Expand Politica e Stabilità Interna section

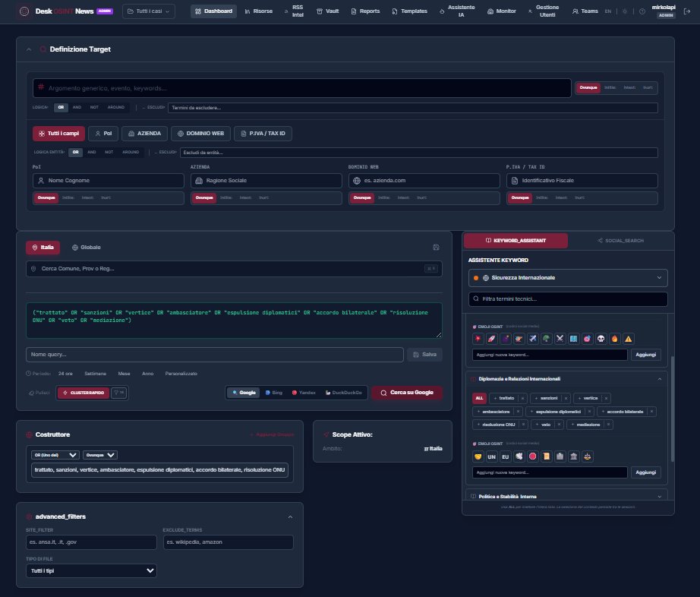pyautogui.click(x=659, y=497)
